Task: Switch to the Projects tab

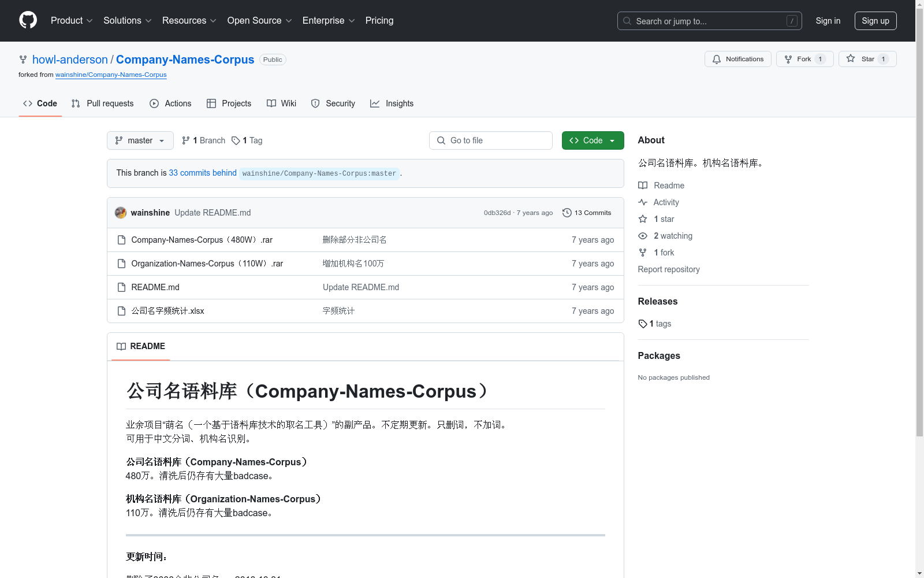Action: point(229,103)
